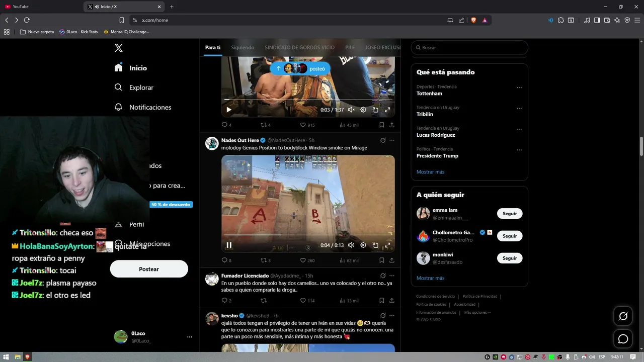The image size is (644, 362).
Task: Open settings gear on top video
Action: 363,110
